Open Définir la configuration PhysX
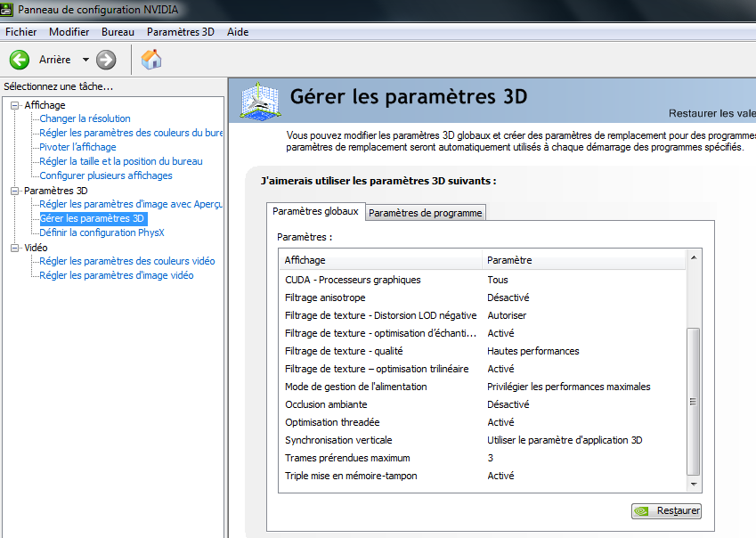Viewport: 756px width, 538px height. [x=102, y=232]
